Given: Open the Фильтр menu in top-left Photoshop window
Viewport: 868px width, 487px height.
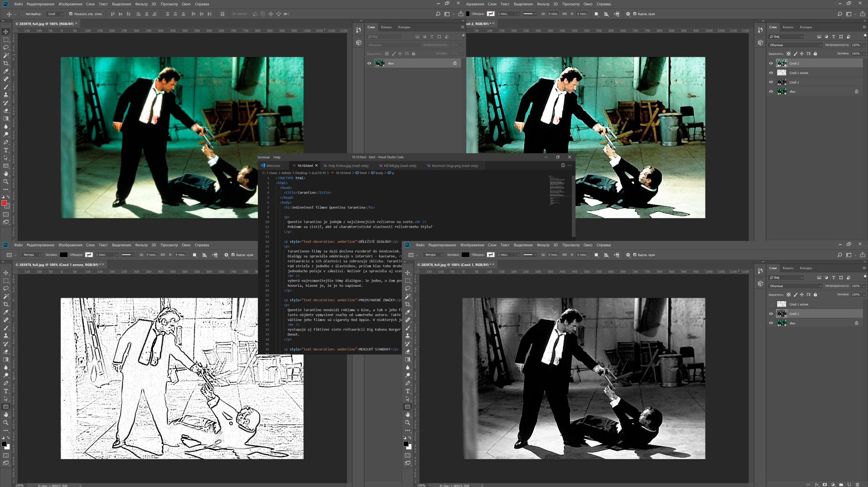Looking at the screenshot, I should (x=141, y=4).
